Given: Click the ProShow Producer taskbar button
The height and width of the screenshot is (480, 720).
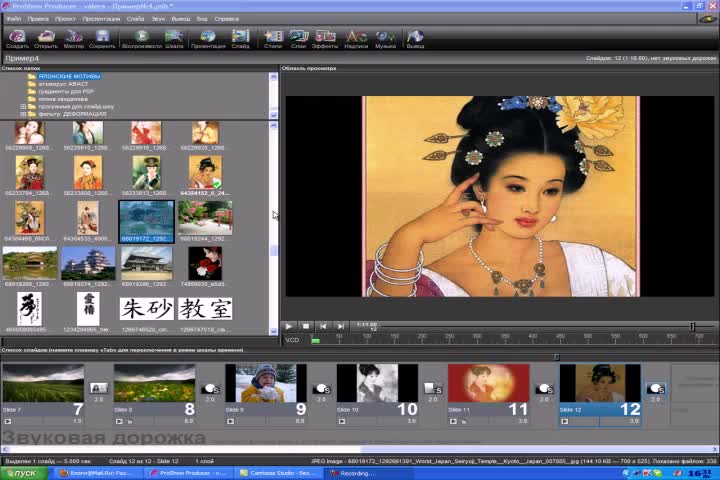Looking at the screenshot, I should tap(189, 473).
